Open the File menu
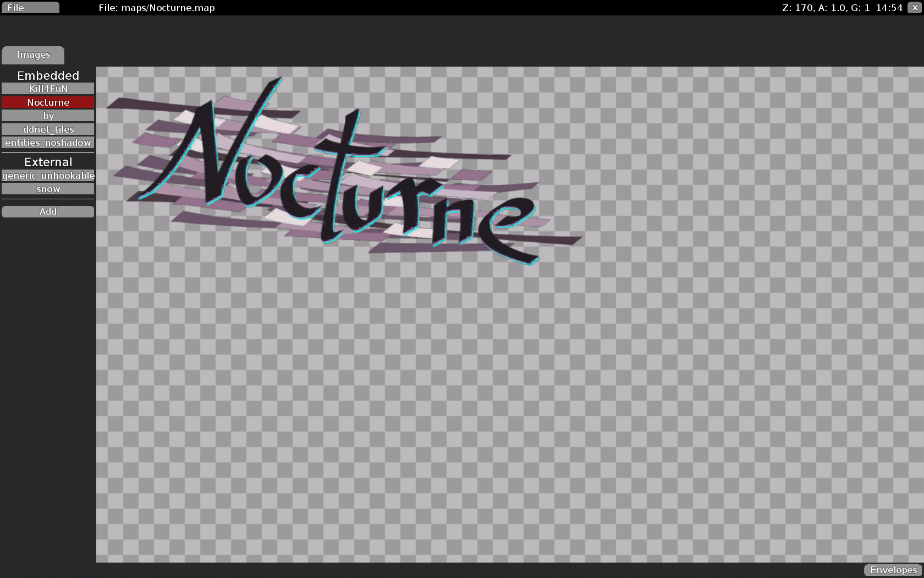Screen dimensions: 924x578 click(30, 7)
